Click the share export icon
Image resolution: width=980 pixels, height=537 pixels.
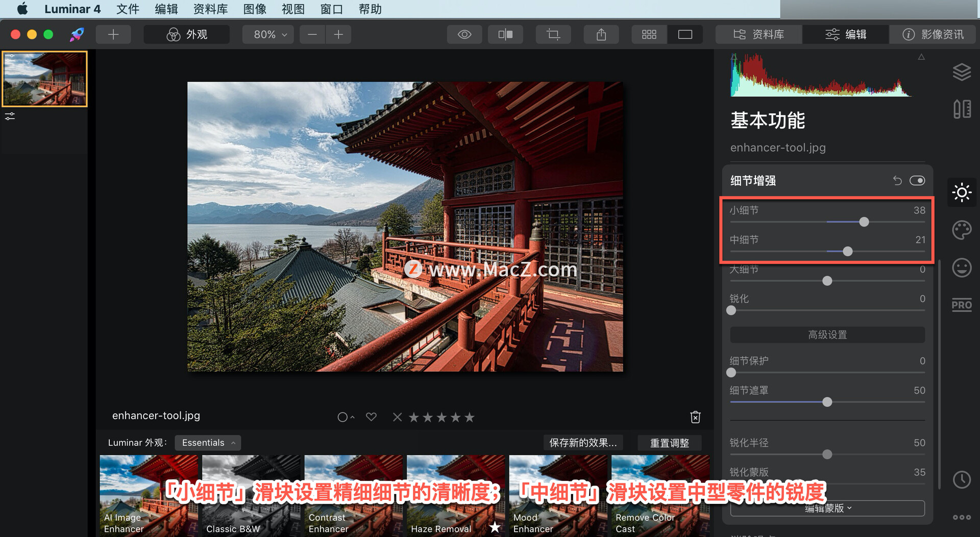(x=601, y=34)
